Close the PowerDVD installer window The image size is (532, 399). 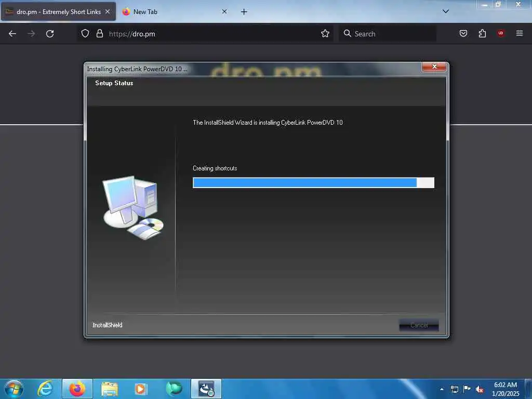point(434,67)
